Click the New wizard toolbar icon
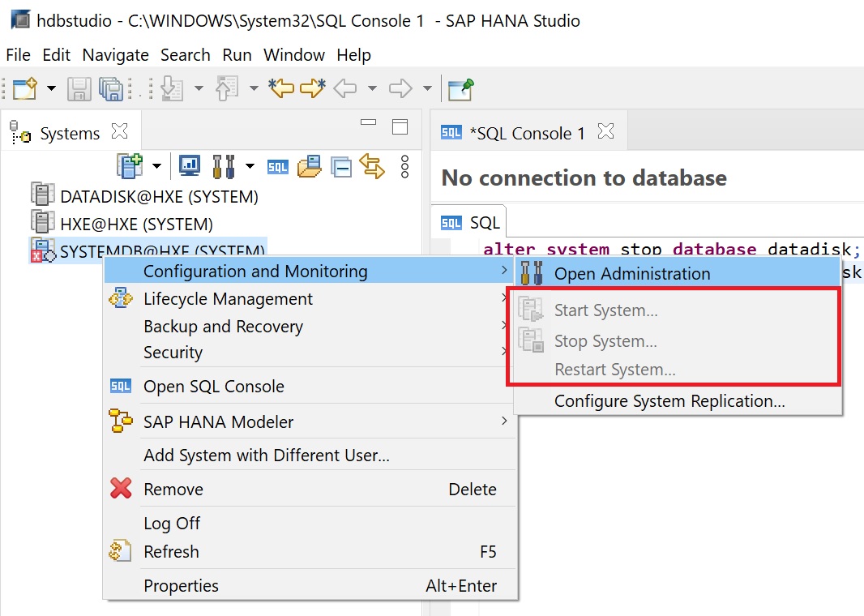Viewport: 864px width, 616px height. click(24, 88)
